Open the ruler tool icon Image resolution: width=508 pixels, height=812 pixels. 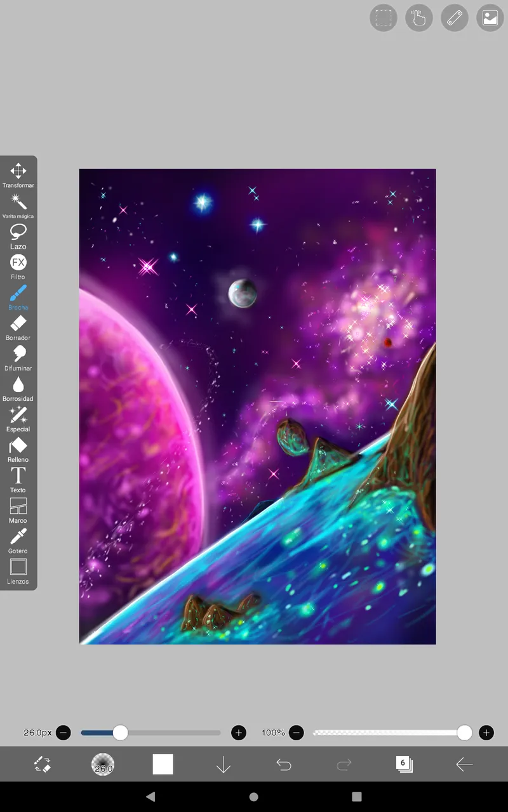coord(455,18)
